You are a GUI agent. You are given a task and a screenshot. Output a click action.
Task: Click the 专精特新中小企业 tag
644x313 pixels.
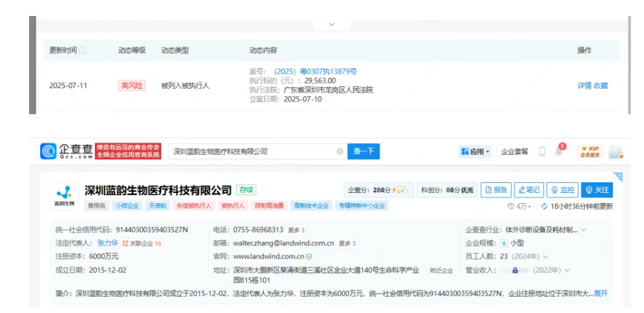[x=362, y=206]
